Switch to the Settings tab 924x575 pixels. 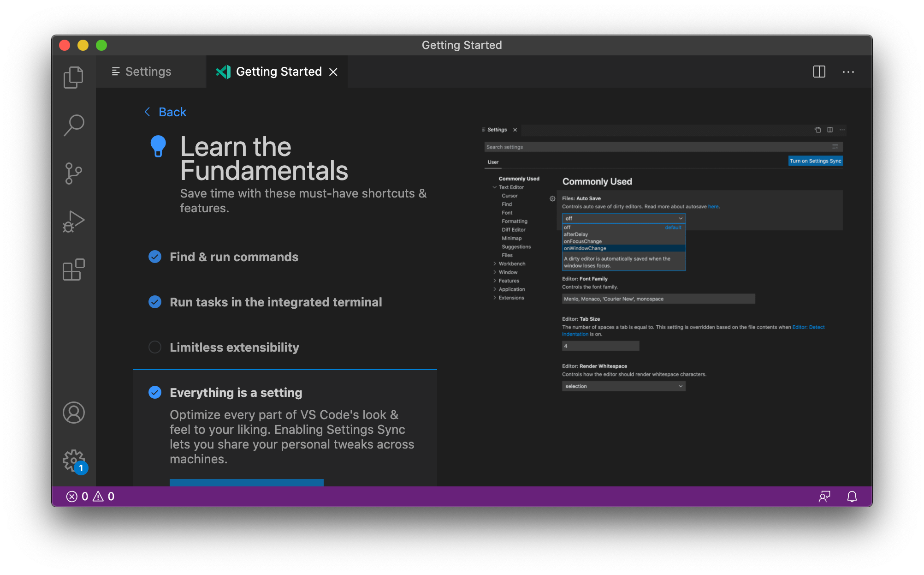point(148,72)
